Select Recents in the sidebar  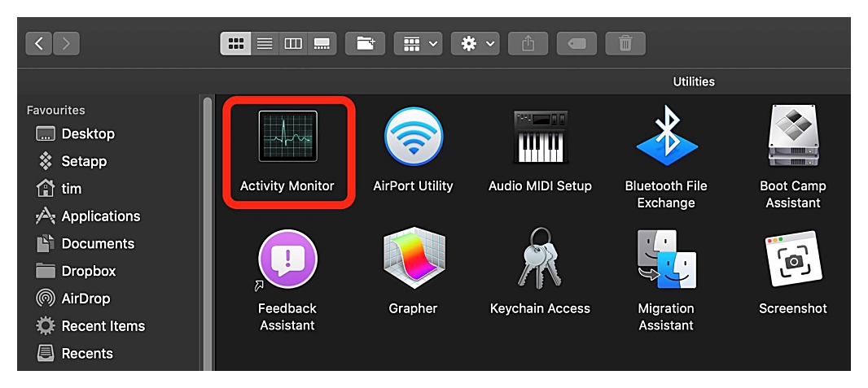point(73,354)
